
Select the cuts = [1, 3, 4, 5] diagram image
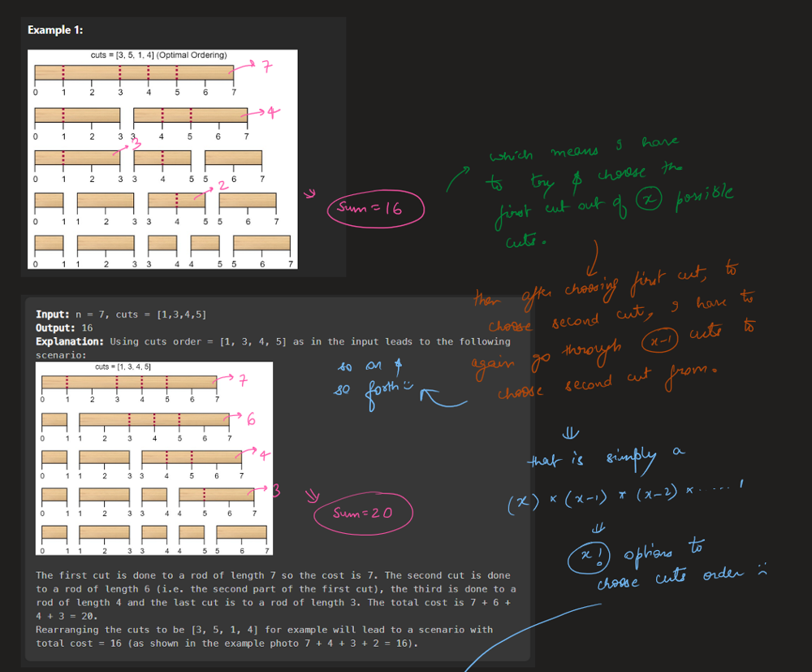tap(156, 458)
